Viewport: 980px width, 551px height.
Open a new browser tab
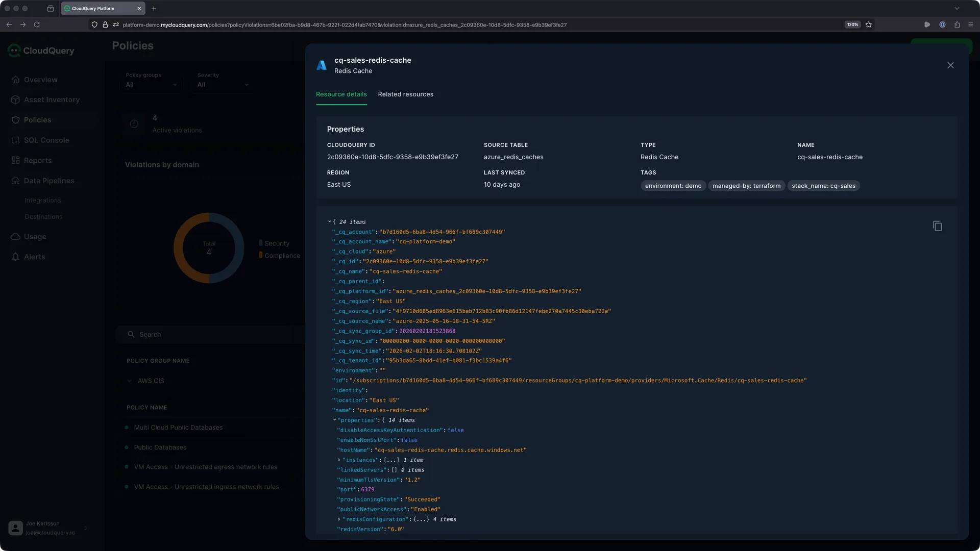(x=154, y=8)
